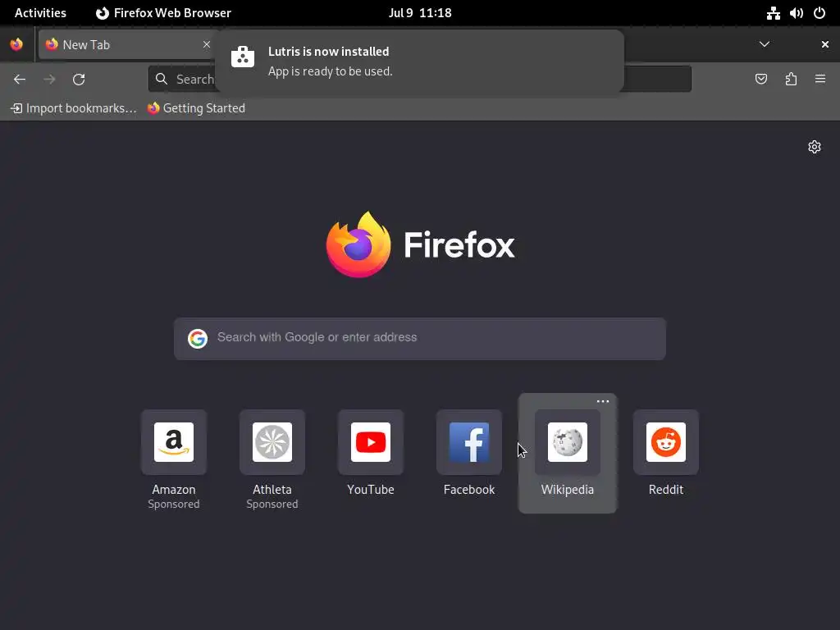Click the power system menu icon
The width and height of the screenshot is (840, 630).
tap(819, 13)
